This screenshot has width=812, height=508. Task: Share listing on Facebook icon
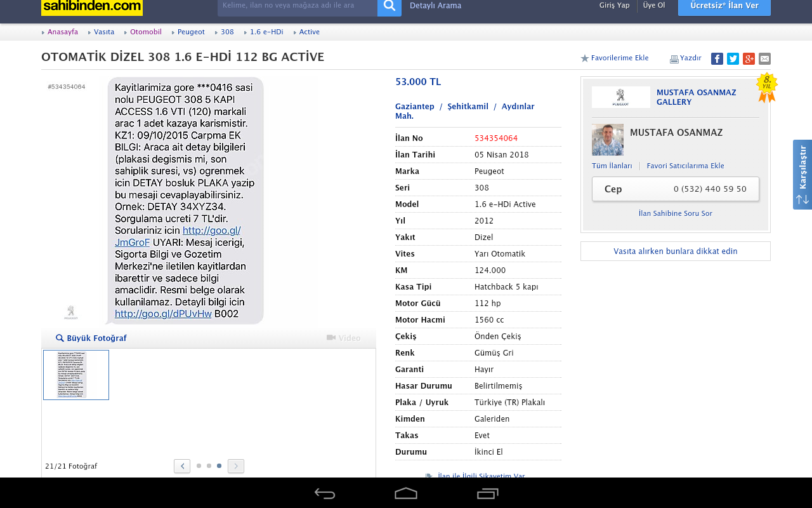[x=717, y=58]
